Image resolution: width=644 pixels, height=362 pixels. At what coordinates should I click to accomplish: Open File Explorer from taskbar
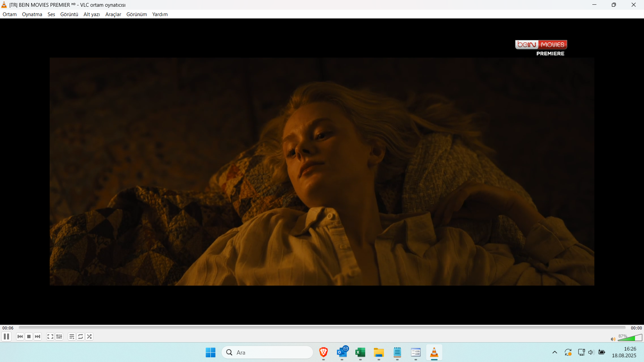[x=379, y=353]
